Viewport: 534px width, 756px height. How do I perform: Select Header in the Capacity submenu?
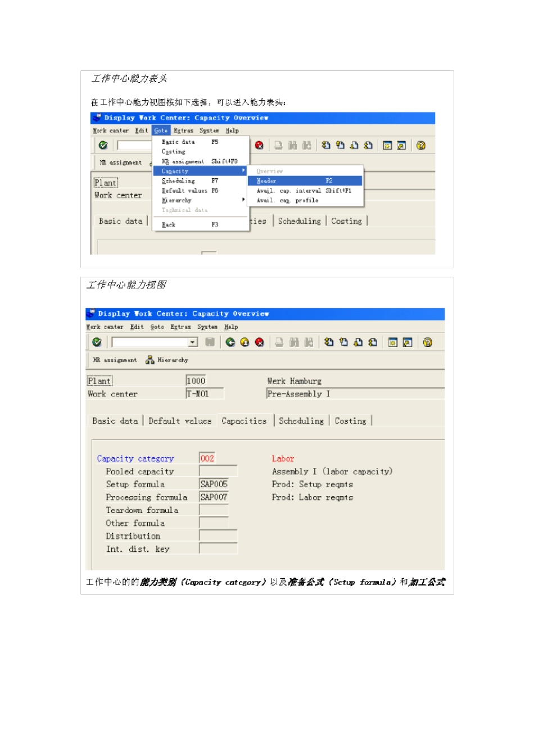tap(305, 181)
